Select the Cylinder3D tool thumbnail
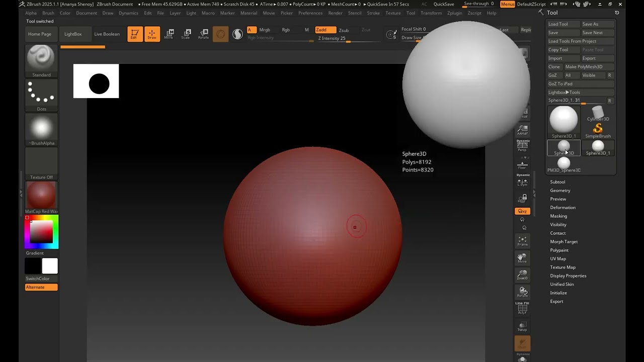The width and height of the screenshot is (644, 362). 598,114
